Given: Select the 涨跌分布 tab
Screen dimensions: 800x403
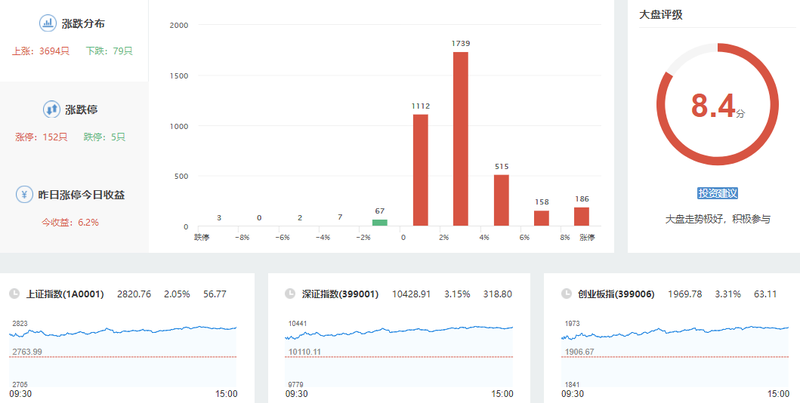Looking at the screenshot, I should (x=74, y=41).
